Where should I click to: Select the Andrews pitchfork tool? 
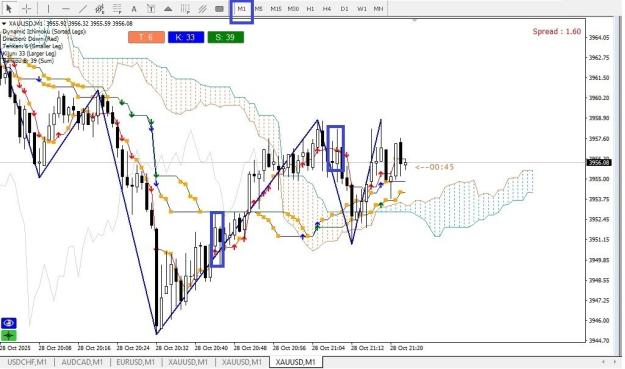202,8
